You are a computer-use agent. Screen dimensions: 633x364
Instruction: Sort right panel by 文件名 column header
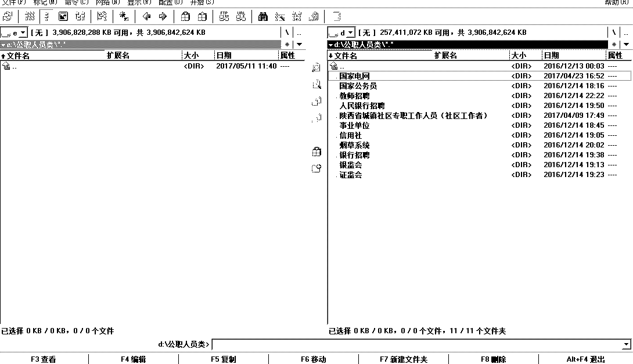tap(380, 56)
